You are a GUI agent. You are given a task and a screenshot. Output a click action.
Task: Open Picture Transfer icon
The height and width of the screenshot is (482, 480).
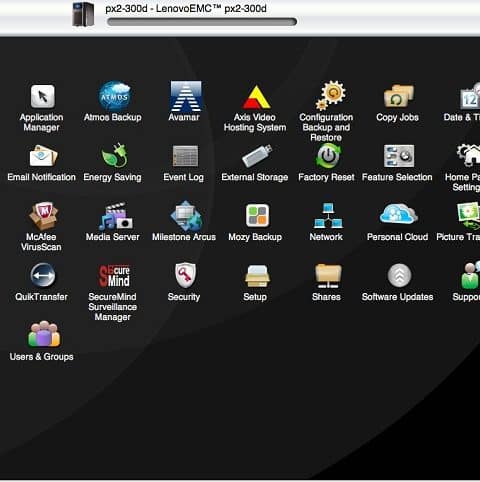point(469,216)
